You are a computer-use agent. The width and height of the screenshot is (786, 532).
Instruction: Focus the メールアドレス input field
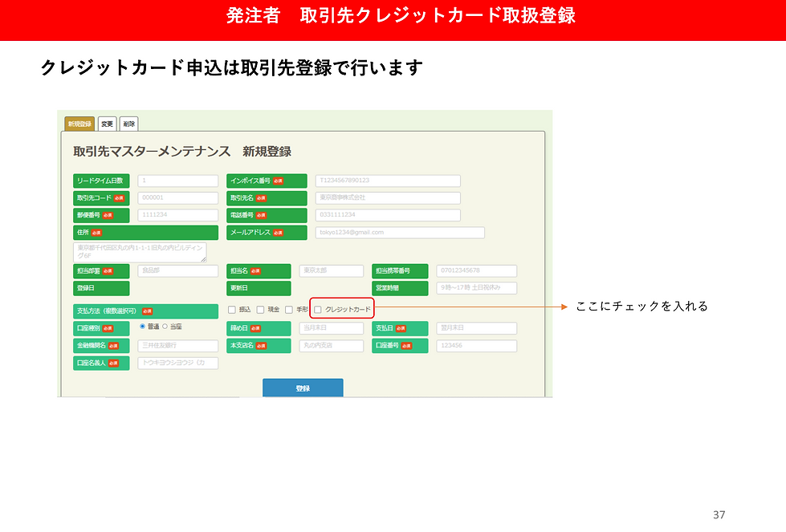[400, 233]
